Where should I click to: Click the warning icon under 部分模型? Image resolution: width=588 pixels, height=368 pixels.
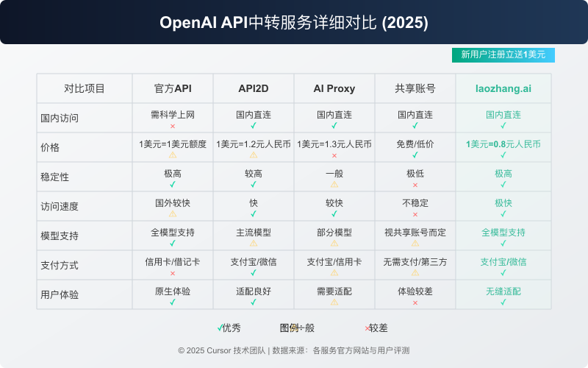coord(334,244)
